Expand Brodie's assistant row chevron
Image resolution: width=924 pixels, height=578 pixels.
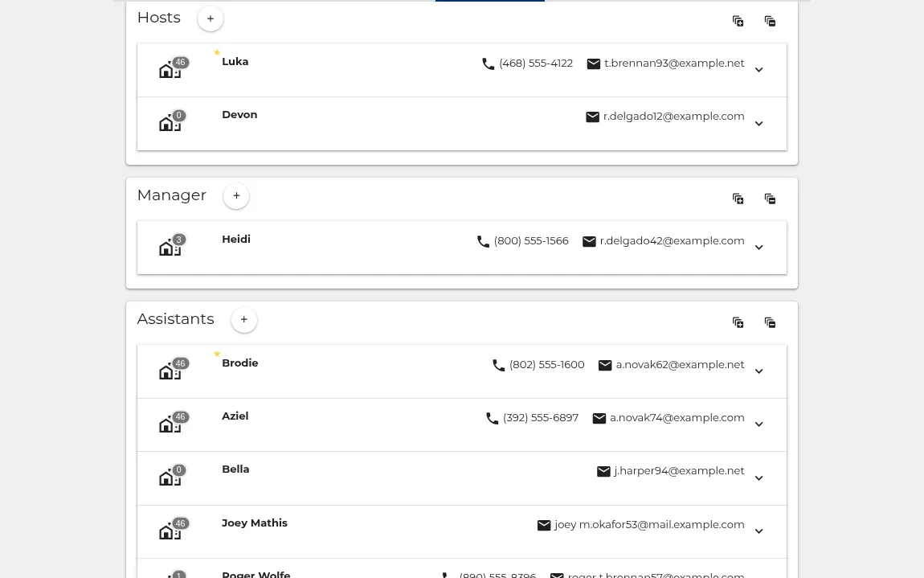coord(759,371)
